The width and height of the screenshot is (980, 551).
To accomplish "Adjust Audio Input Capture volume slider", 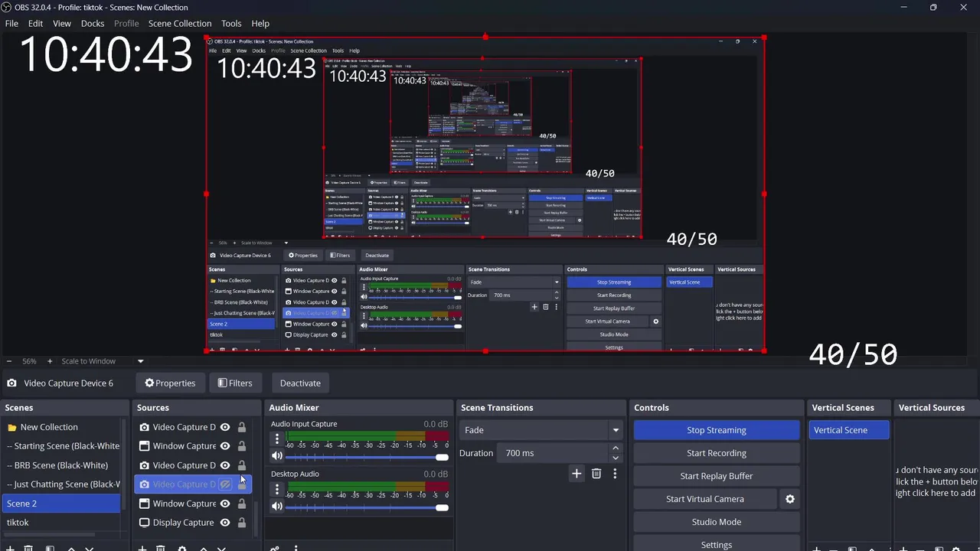I will [x=367, y=457].
